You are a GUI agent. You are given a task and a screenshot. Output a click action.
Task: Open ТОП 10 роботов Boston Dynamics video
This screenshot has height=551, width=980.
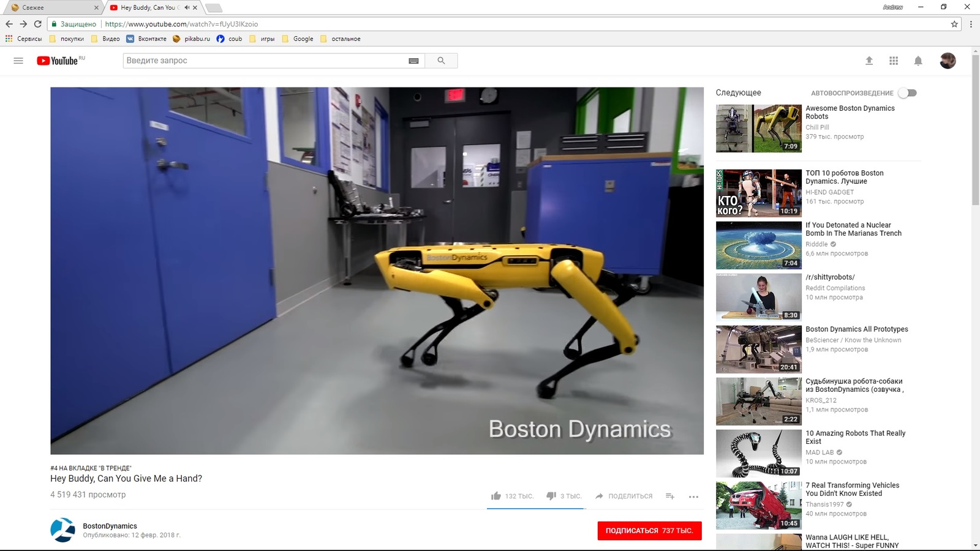tap(844, 177)
